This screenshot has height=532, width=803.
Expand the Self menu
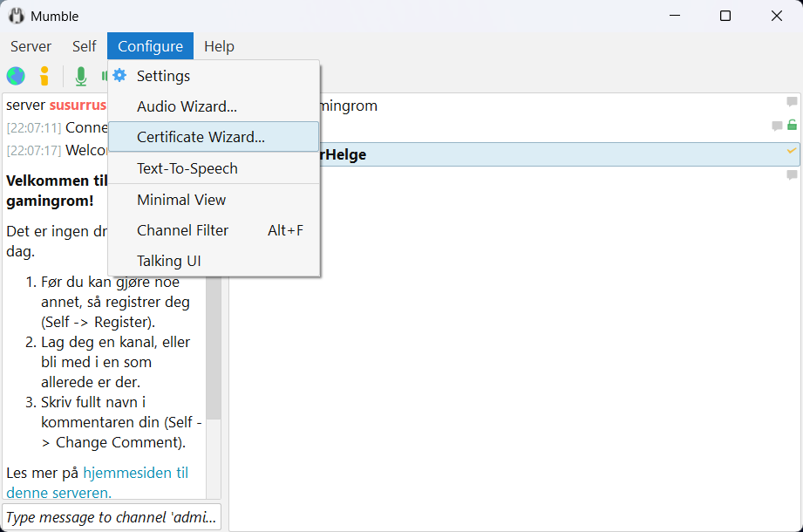85,46
